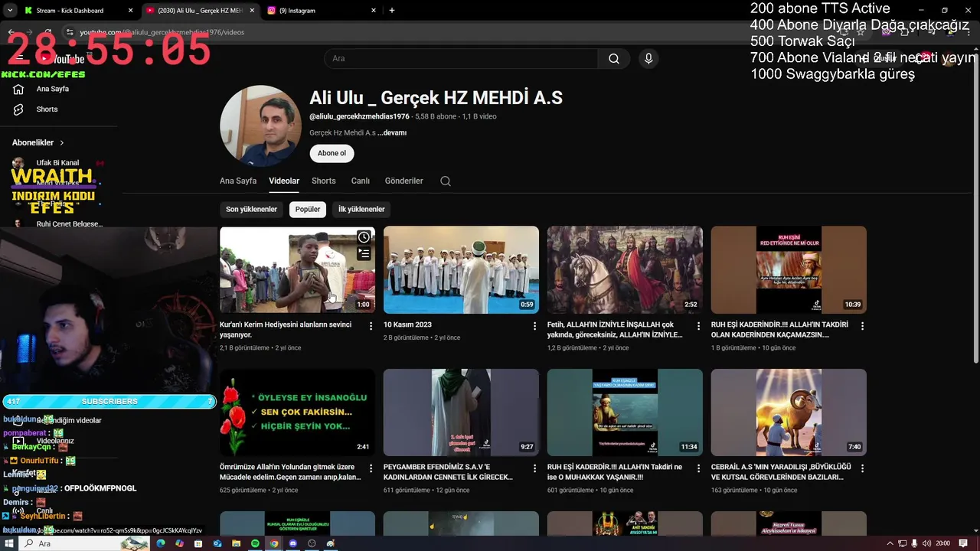Select the Videolar channel tab

click(x=284, y=181)
